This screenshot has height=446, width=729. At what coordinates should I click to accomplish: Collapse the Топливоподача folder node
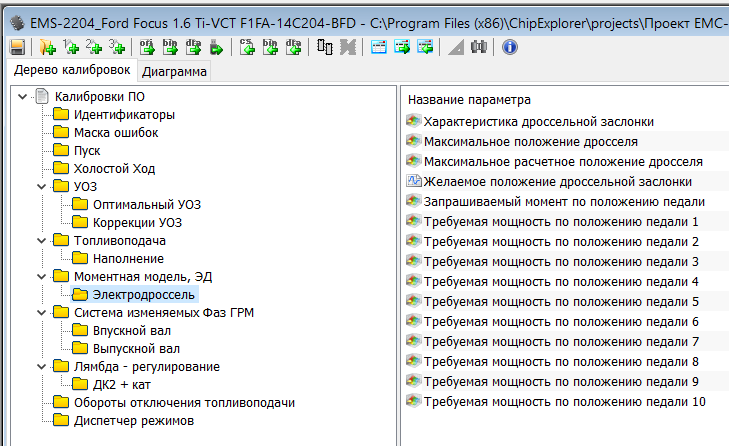point(39,241)
